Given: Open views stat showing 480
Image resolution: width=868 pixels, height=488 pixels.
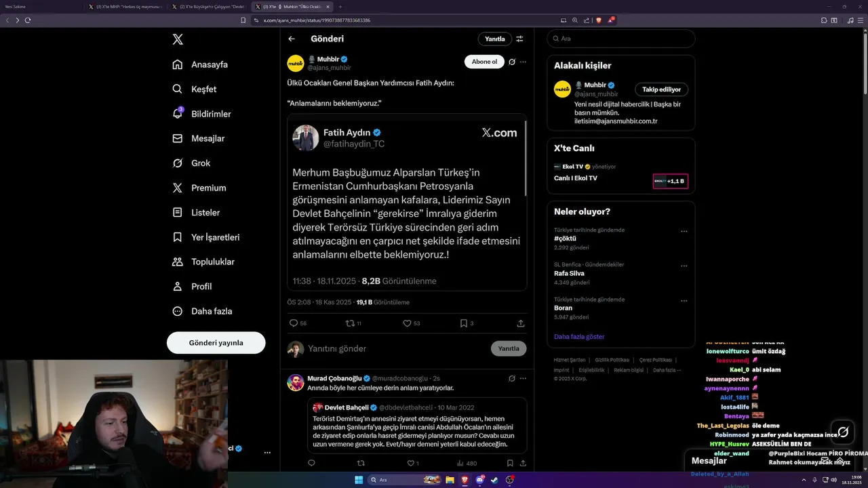Looking at the screenshot, I should (x=467, y=464).
